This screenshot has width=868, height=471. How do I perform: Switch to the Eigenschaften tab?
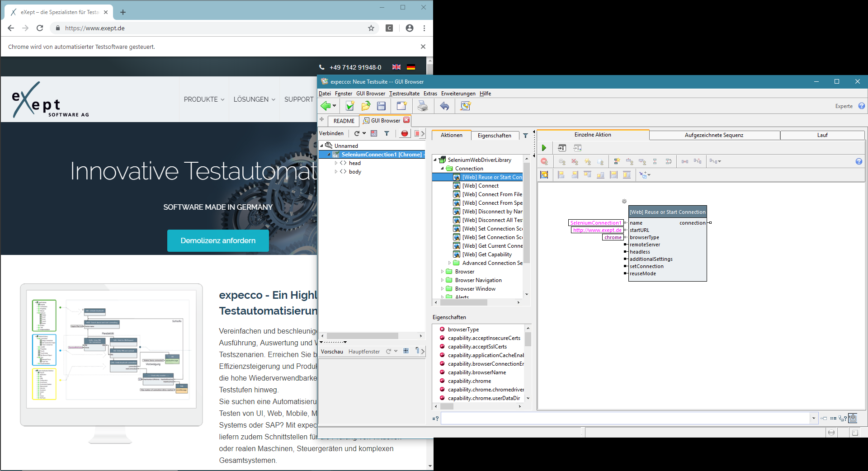[x=494, y=135]
